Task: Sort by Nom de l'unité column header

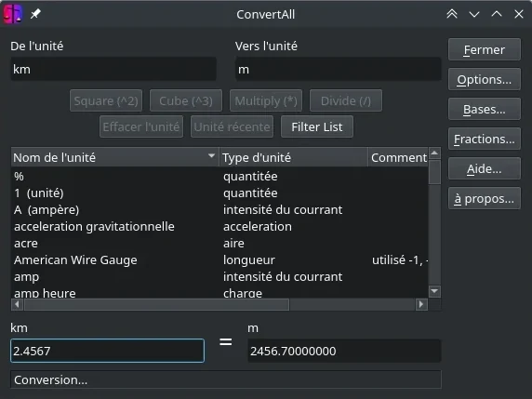Action: pos(115,157)
